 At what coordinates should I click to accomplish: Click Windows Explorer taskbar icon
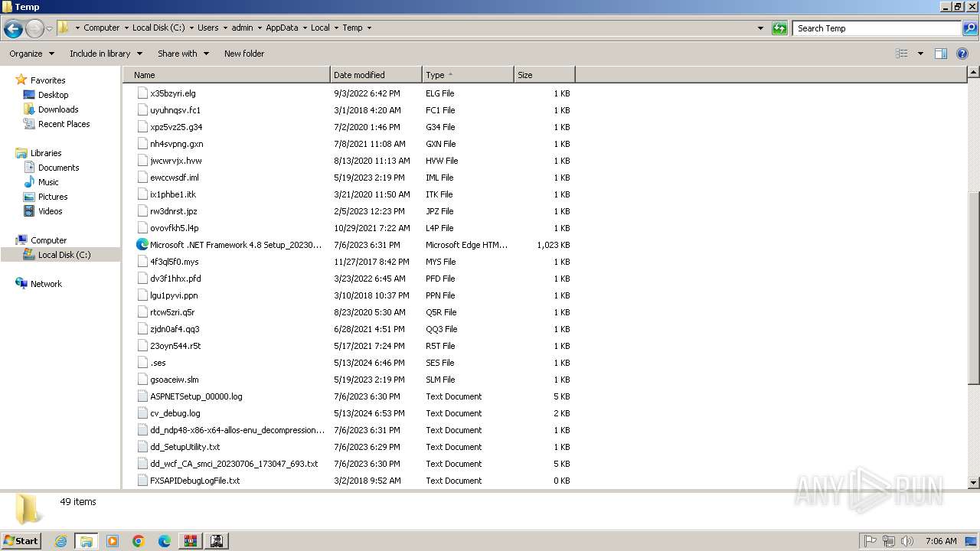pyautogui.click(x=87, y=541)
